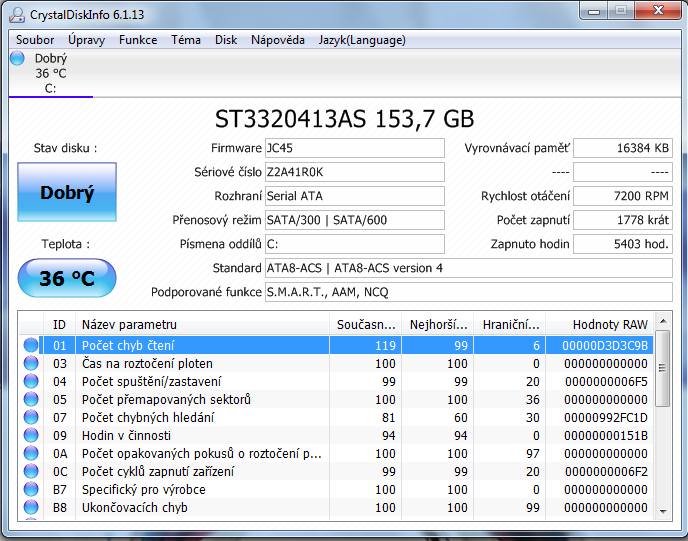Click the 36 °C temperature button
The width and height of the screenshot is (688, 541).
67,278
